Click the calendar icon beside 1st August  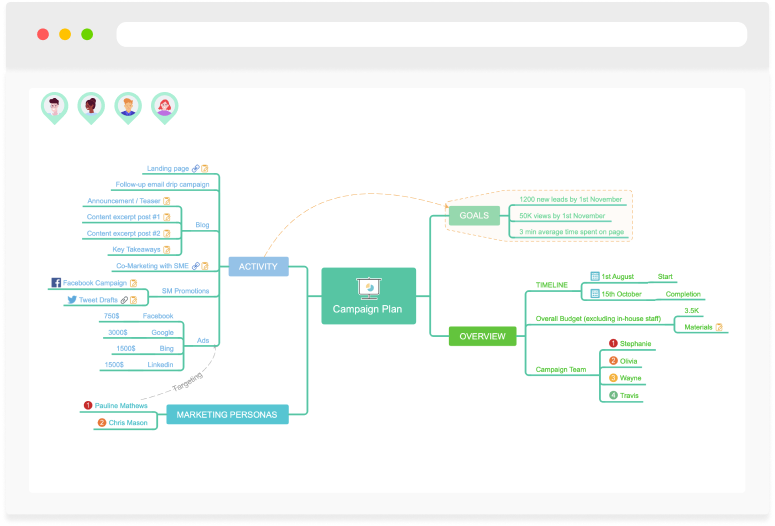pyautogui.click(x=595, y=276)
